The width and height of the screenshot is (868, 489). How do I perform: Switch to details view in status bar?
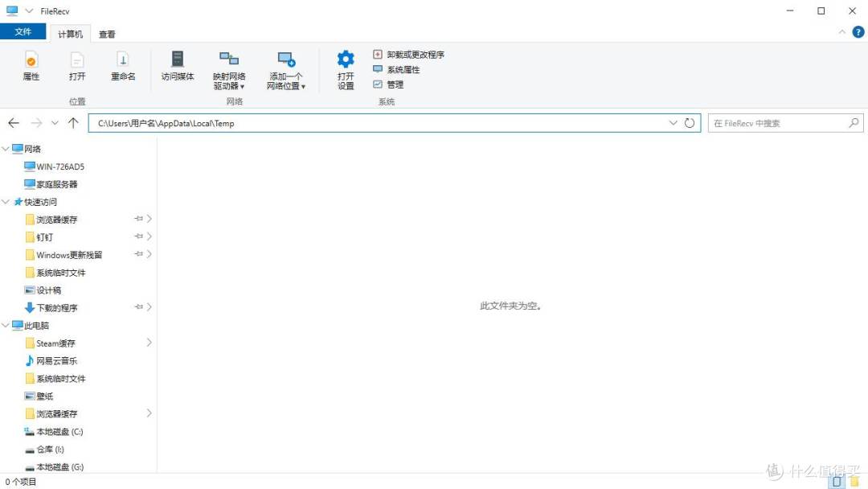tap(837, 482)
